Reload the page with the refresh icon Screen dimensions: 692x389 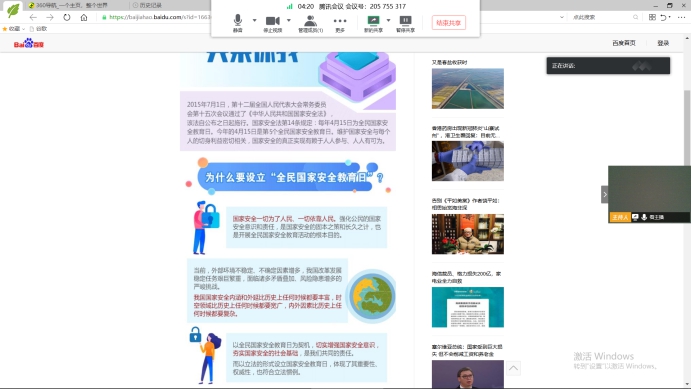coord(67,17)
